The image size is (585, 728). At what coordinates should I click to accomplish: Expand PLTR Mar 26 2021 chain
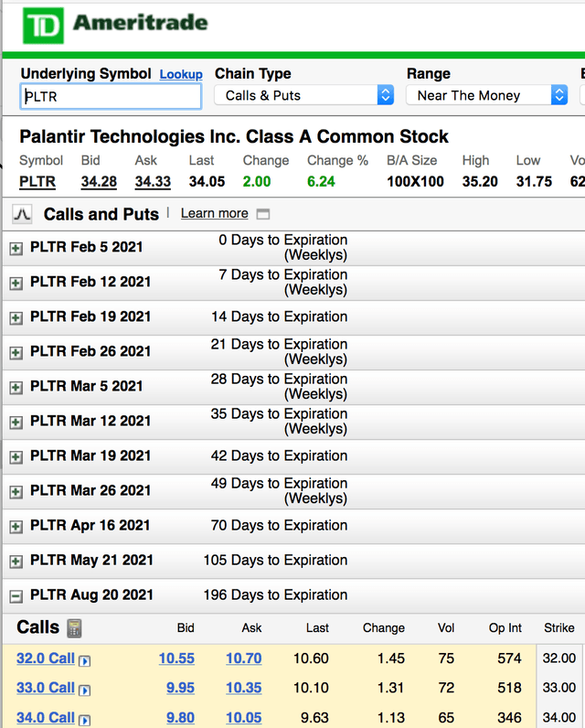coord(16,492)
